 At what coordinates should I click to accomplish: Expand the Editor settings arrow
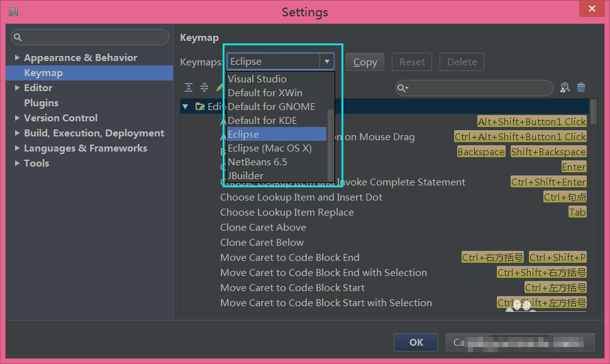point(17,88)
